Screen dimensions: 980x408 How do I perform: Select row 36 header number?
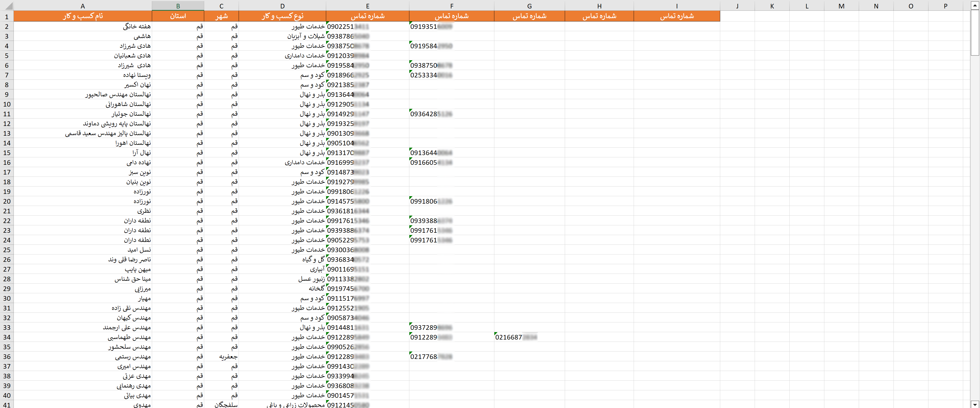click(7, 357)
